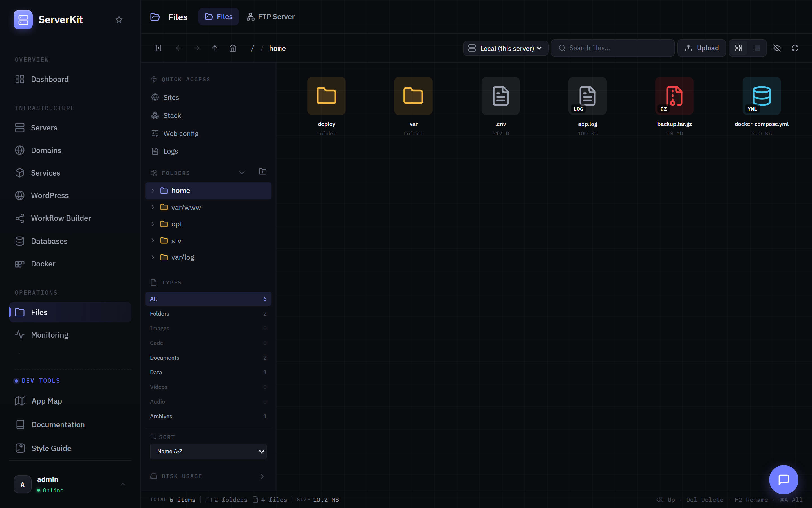Create new folder icon in Folders header
The width and height of the screenshot is (812, 508).
(263, 172)
